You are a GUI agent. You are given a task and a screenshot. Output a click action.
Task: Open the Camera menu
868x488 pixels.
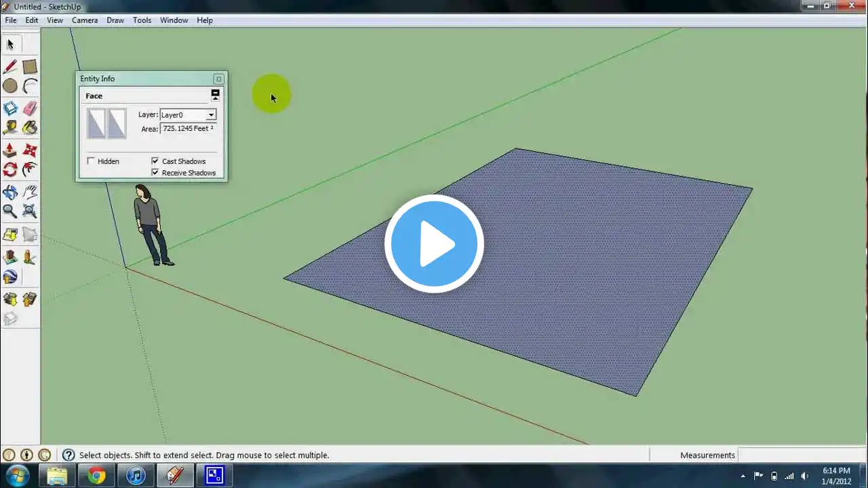click(85, 20)
